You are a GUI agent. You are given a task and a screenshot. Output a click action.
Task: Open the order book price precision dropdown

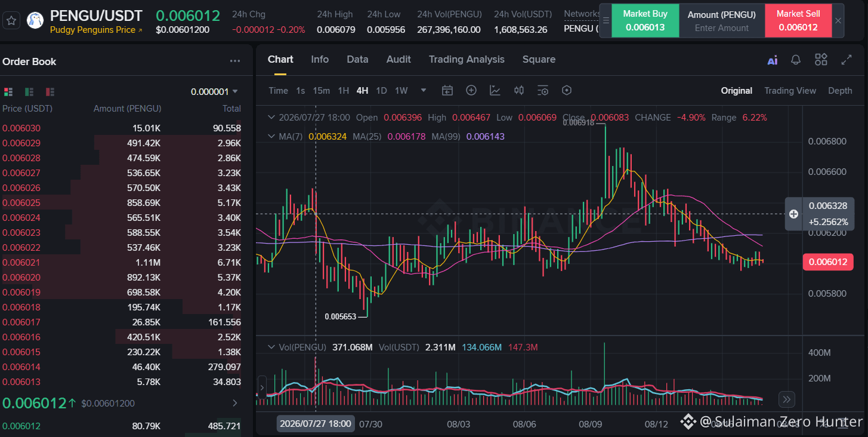pos(215,91)
